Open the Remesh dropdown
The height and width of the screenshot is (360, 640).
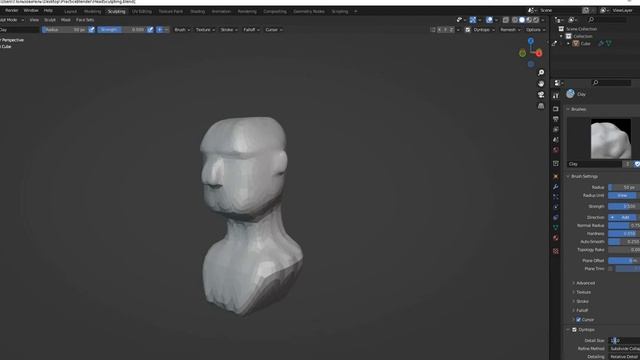(510, 30)
